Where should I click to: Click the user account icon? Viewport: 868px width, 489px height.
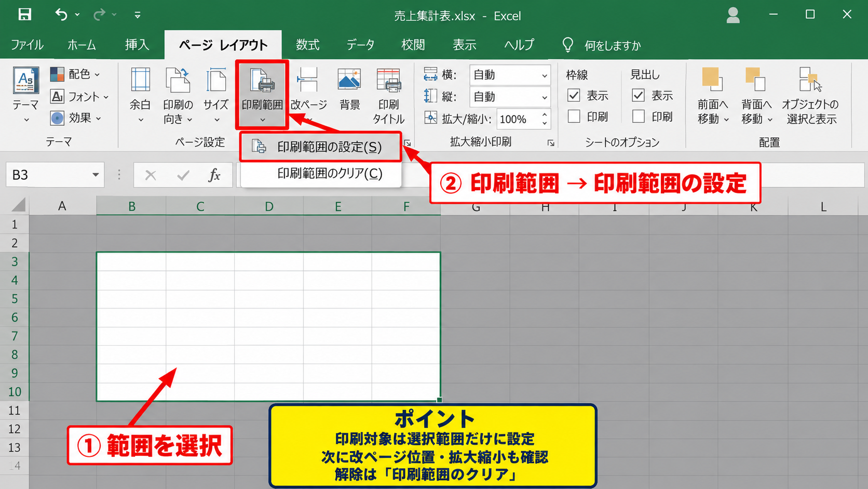pos(733,15)
